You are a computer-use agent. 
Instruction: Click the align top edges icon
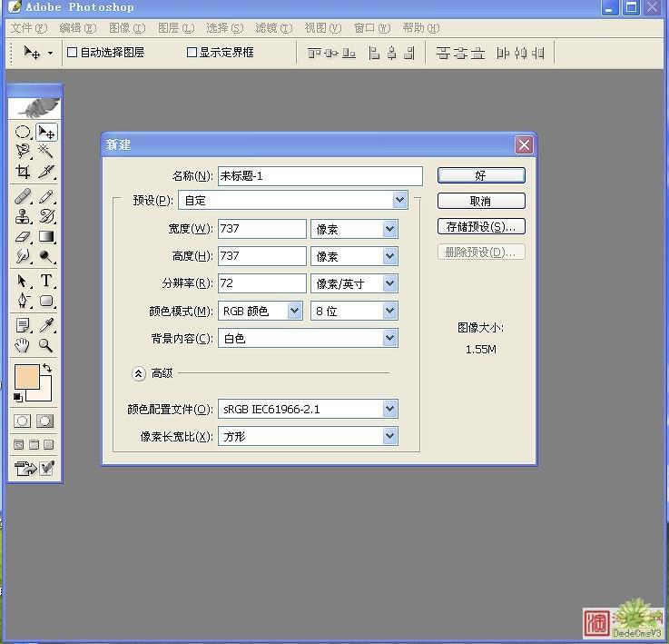pos(314,53)
